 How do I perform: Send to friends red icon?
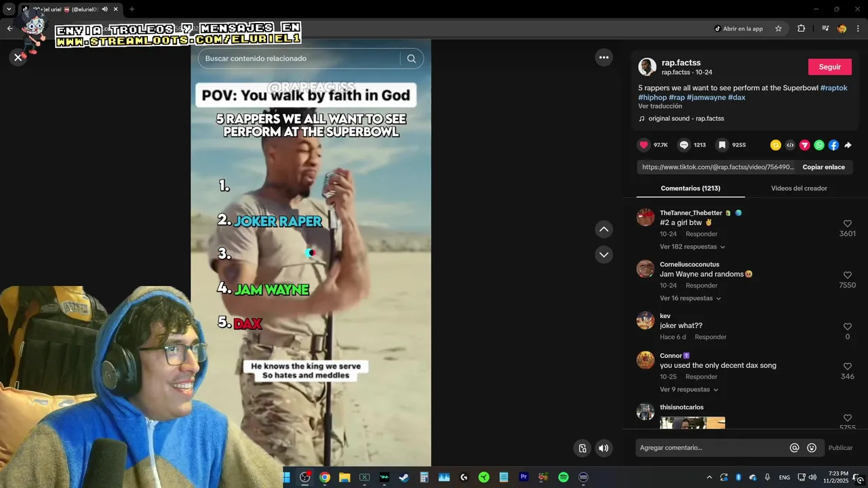click(x=805, y=145)
